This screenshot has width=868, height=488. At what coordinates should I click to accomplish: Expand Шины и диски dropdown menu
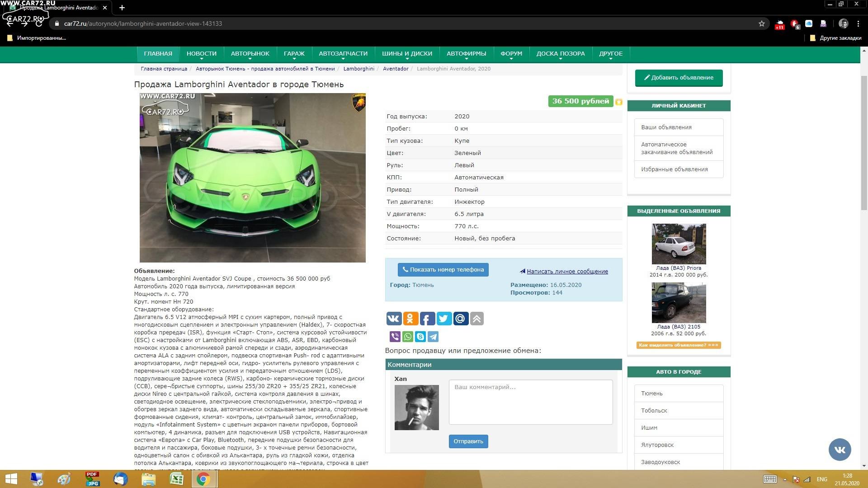(x=407, y=54)
